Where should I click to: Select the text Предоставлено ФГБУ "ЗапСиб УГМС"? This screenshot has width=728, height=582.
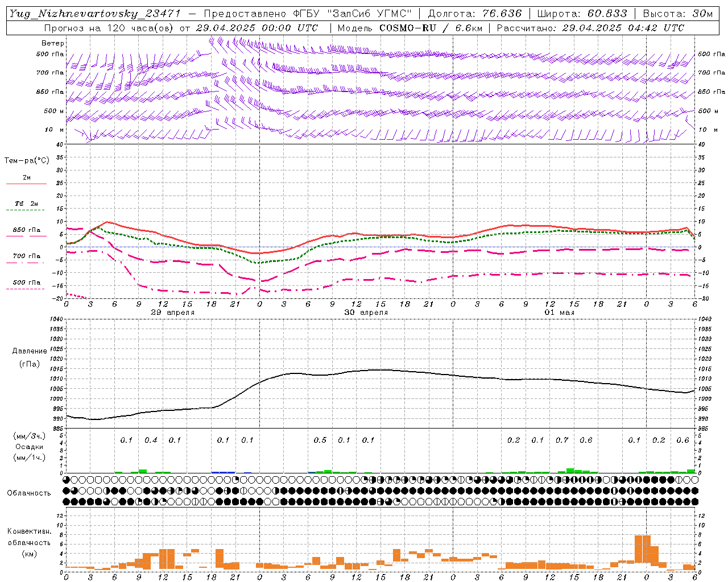click(308, 14)
